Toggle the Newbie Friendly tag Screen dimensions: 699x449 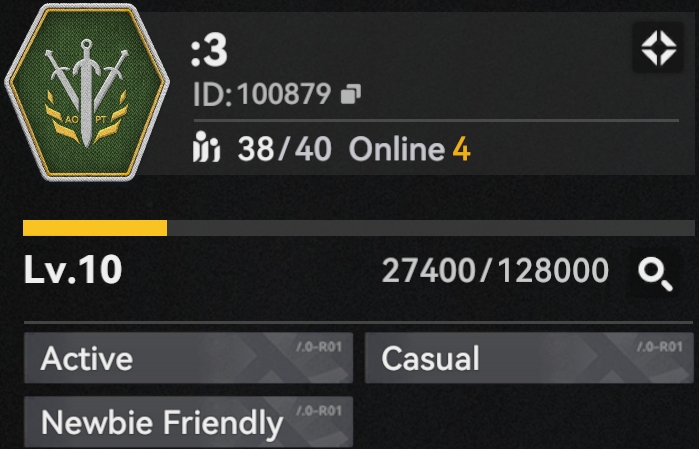click(x=189, y=422)
